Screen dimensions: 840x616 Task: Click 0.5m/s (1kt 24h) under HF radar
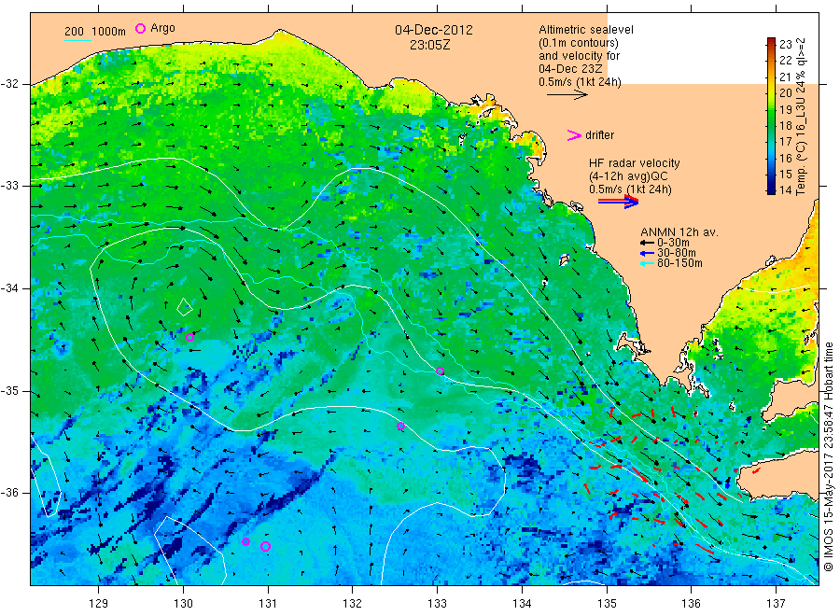[630, 189]
